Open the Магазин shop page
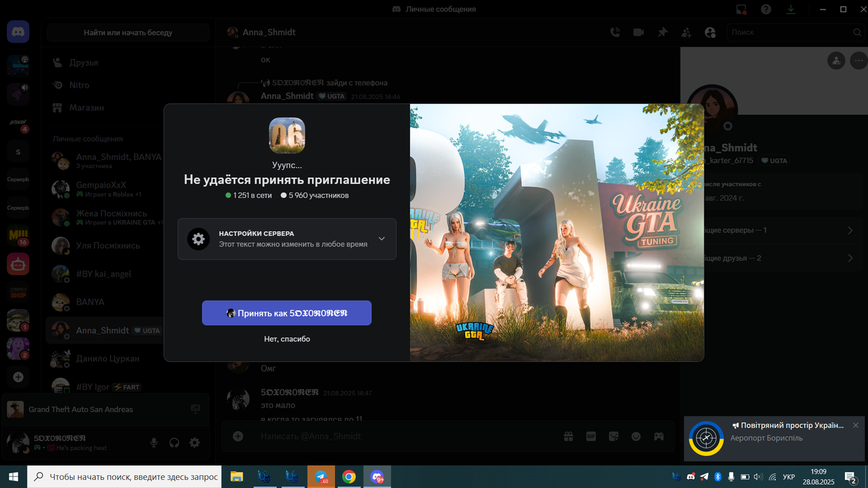Image resolution: width=868 pixels, height=488 pixels. (x=128, y=108)
